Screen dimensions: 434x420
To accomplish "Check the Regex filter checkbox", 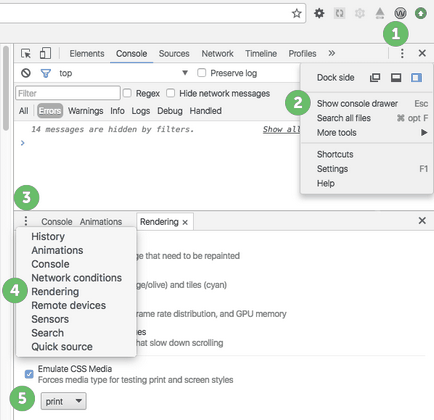I will 127,93.
